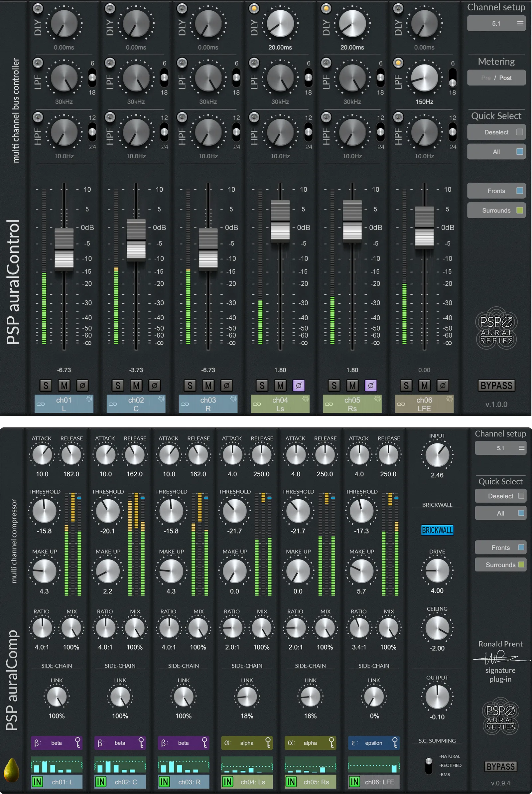Open the 5.1 channel setup menu in auralComp
The height and width of the screenshot is (794, 532).
pyautogui.click(x=500, y=448)
